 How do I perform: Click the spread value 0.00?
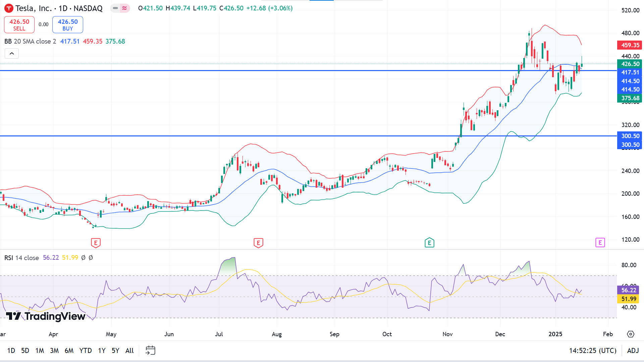[x=43, y=24]
